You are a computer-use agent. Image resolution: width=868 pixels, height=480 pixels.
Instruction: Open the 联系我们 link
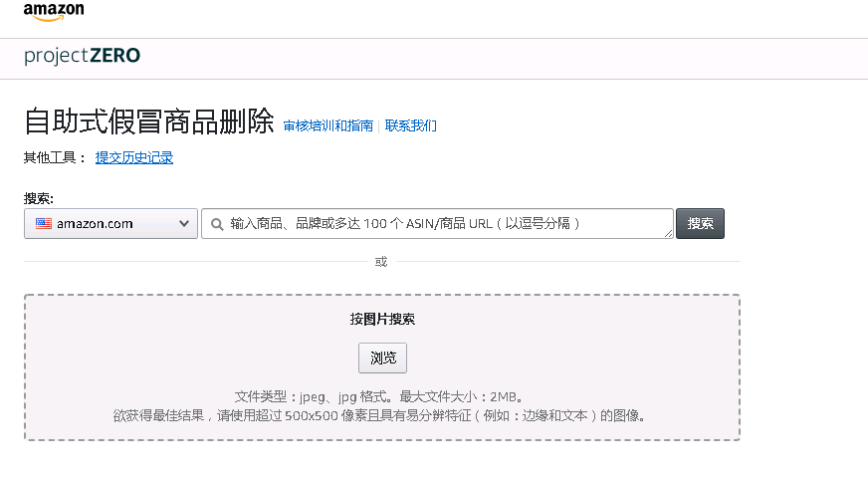pos(411,125)
